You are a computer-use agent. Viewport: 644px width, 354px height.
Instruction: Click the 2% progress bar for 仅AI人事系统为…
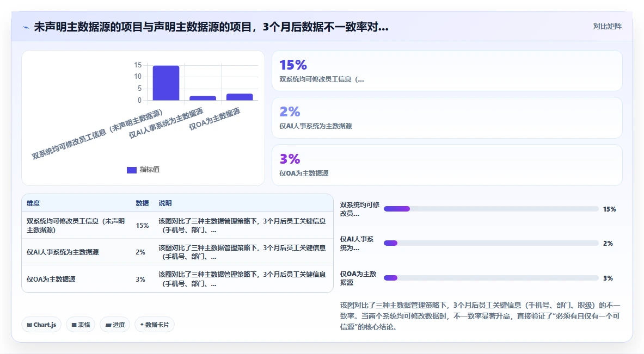pyautogui.click(x=491, y=243)
